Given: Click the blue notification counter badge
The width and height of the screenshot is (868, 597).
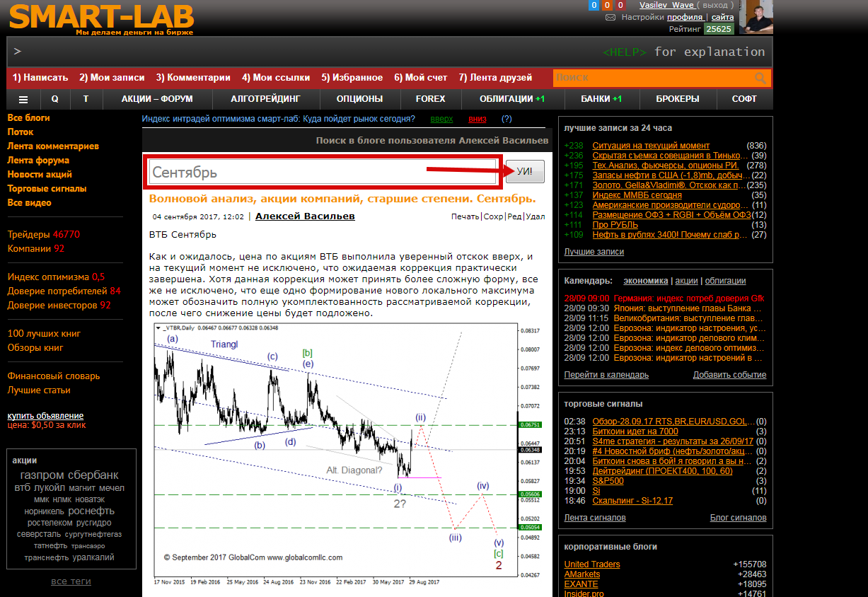Looking at the screenshot, I should click(594, 6).
